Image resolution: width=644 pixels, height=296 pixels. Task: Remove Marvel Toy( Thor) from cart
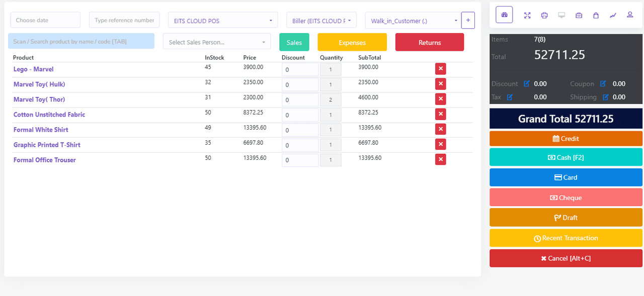tap(440, 99)
